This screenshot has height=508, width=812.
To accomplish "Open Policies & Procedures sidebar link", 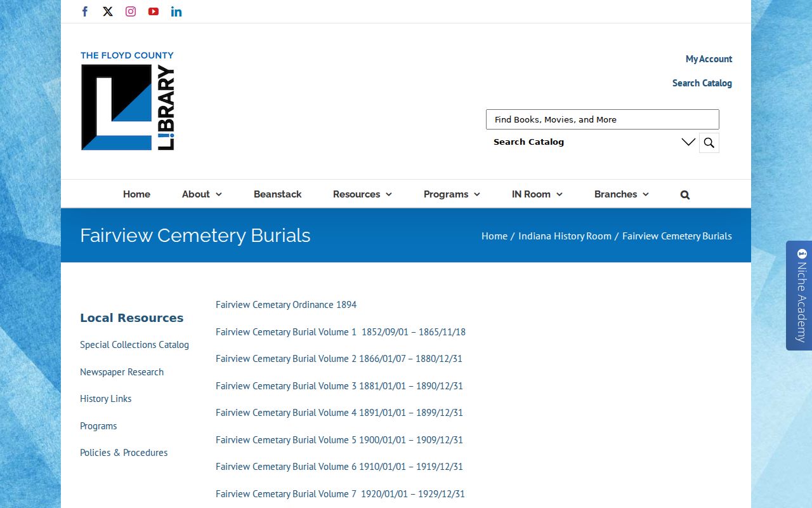I will click(x=124, y=453).
